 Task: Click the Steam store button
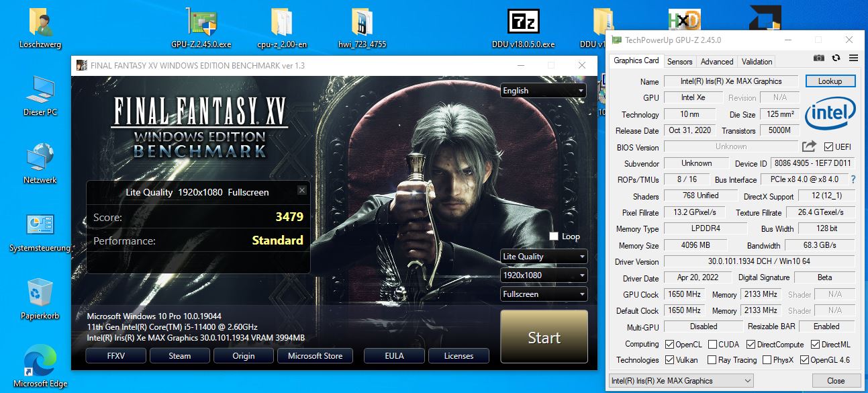click(x=179, y=356)
